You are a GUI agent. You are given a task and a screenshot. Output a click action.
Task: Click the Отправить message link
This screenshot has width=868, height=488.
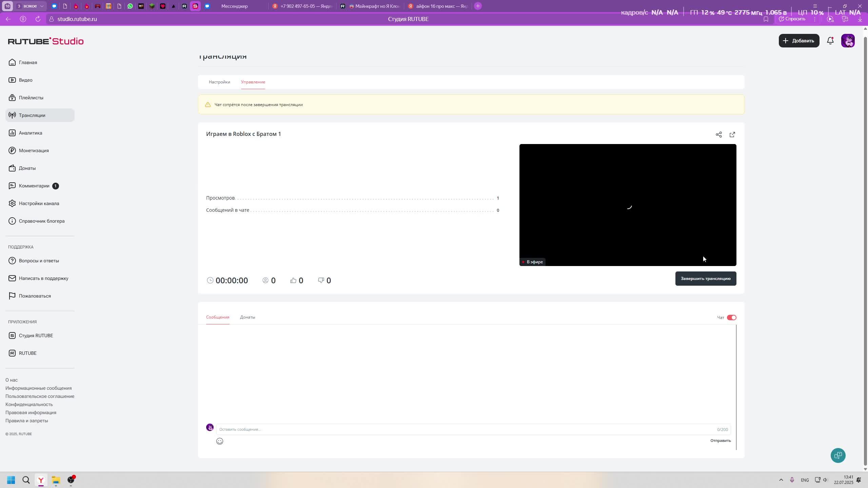(x=720, y=441)
